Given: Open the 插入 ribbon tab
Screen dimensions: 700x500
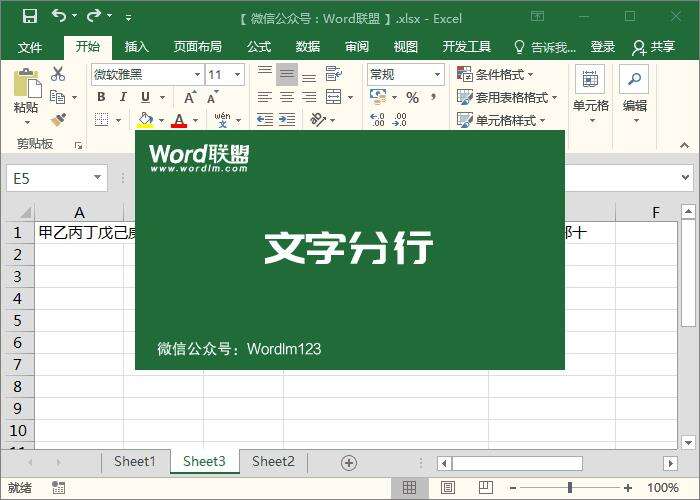Looking at the screenshot, I should [137, 47].
